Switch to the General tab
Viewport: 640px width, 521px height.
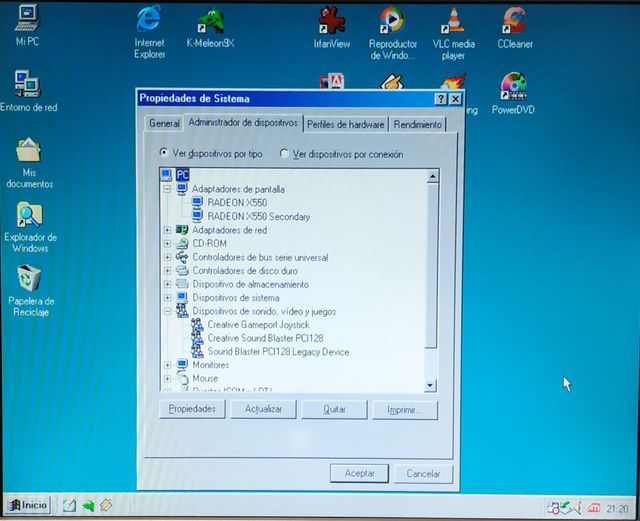(x=164, y=123)
